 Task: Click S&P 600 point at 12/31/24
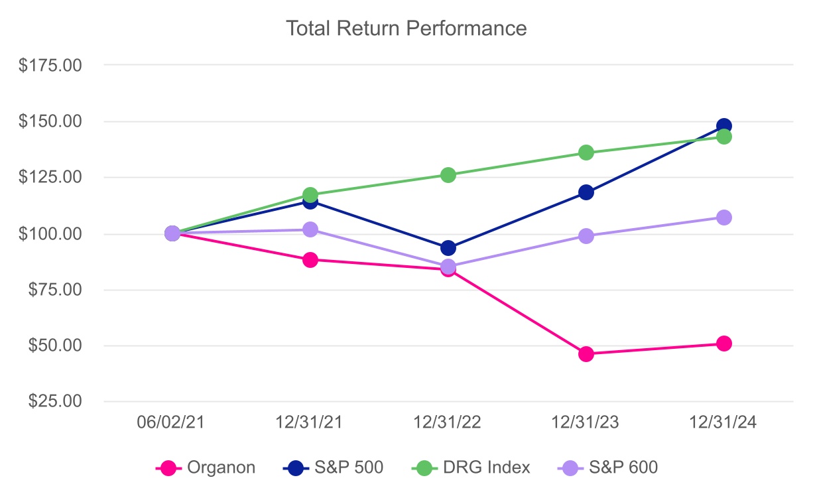coord(724,218)
